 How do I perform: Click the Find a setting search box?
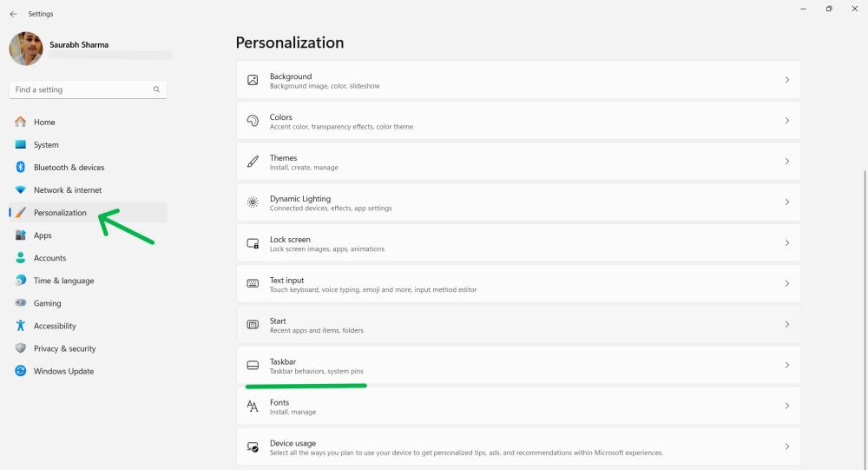coord(81,89)
